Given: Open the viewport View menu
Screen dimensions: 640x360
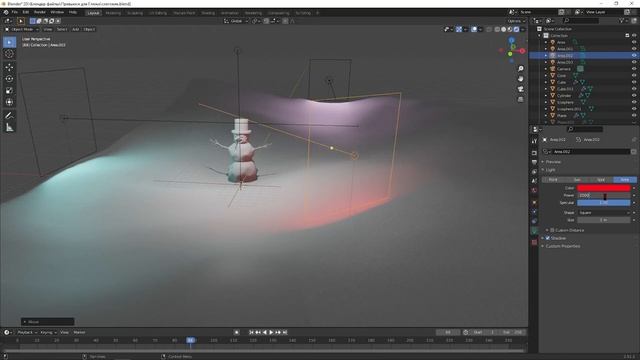Looking at the screenshot, I should tap(48, 29).
